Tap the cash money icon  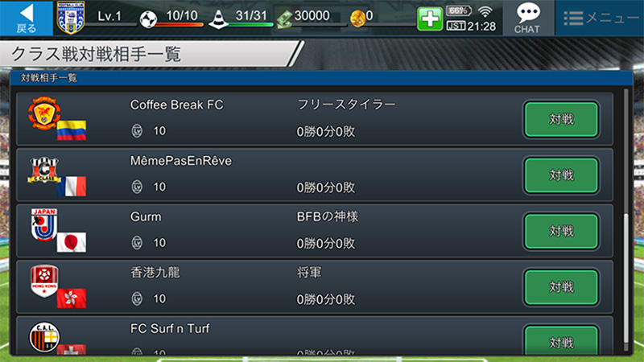(x=284, y=19)
